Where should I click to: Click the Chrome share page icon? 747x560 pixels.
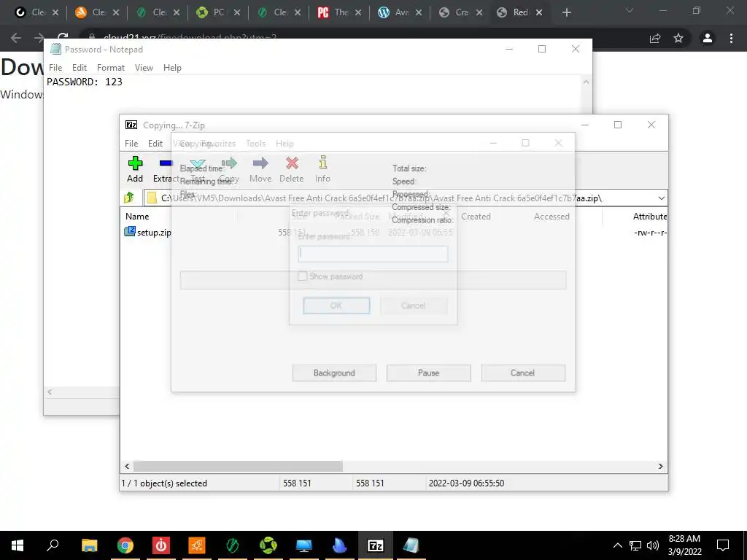[x=655, y=38]
